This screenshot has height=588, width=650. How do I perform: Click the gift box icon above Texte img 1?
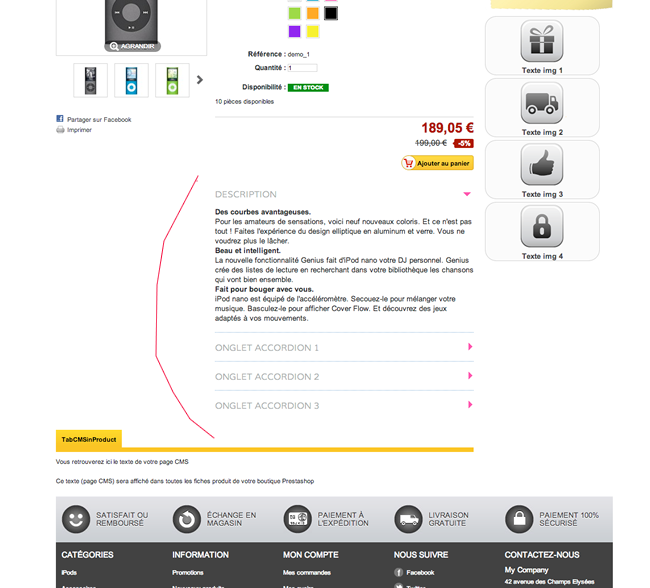pos(542,41)
